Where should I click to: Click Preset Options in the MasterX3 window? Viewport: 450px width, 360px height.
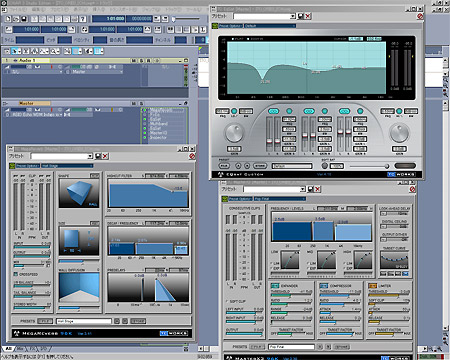pyautogui.click(x=240, y=199)
